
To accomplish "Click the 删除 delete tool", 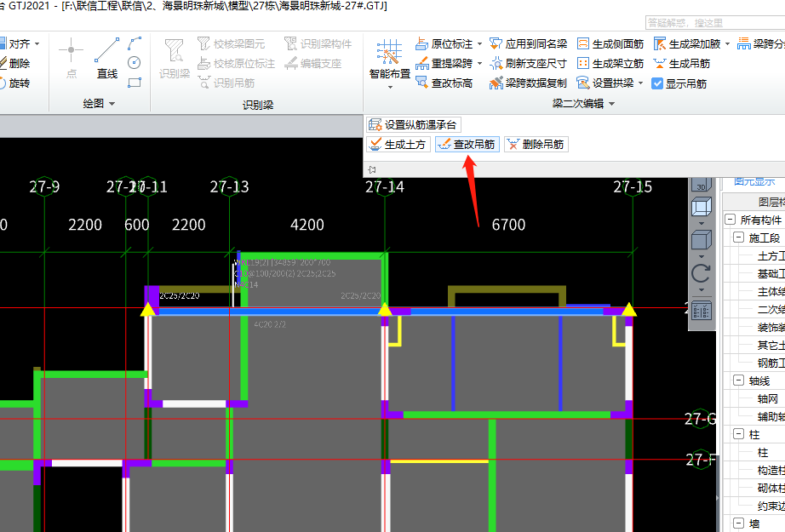I will pos(15,64).
